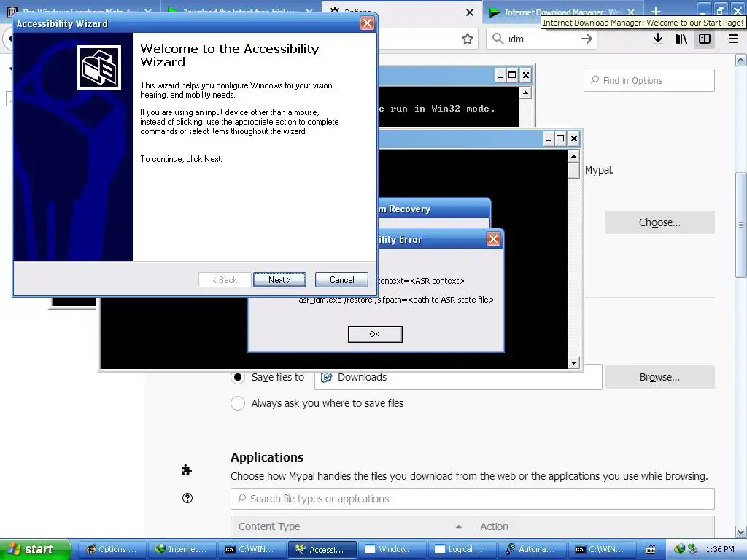The width and height of the screenshot is (747, 560).
Task: Select 'Always ask you where to save files'
Action: [x=238, y=403]
